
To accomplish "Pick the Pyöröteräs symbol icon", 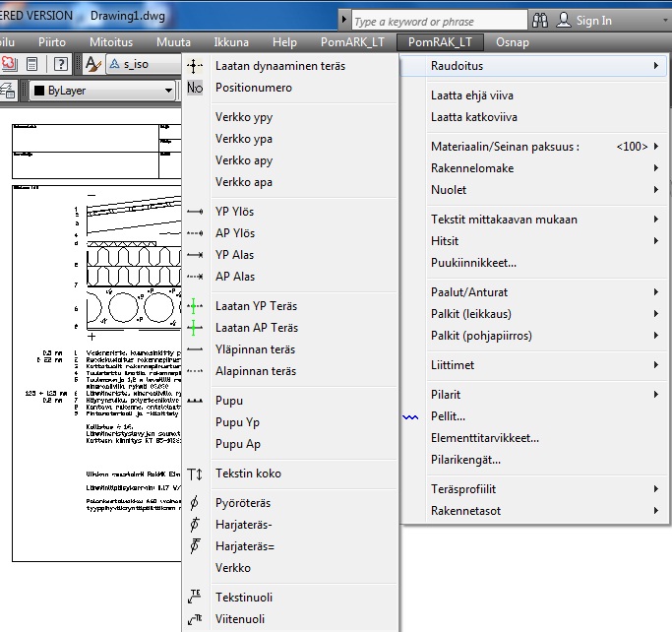I will click(x=195, y=503).
